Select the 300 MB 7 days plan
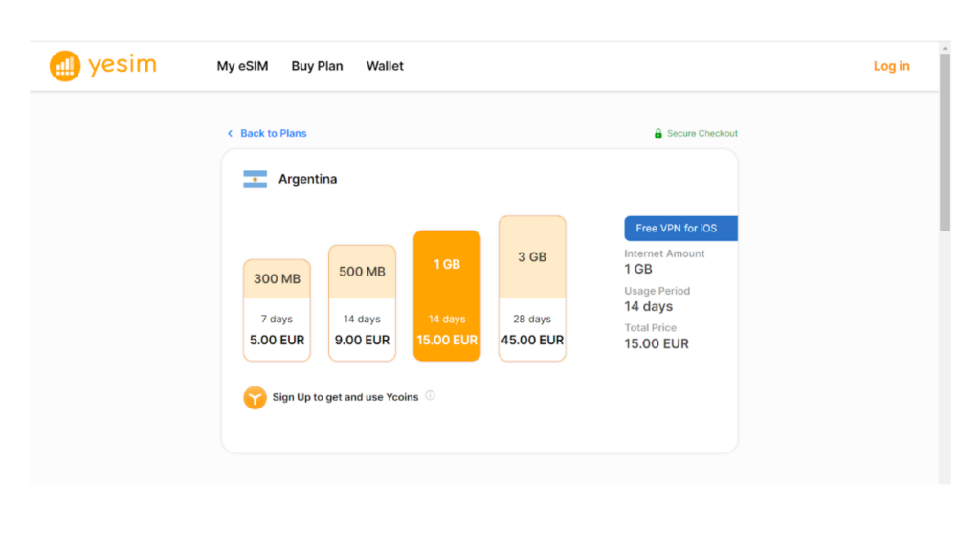The image size is (980, 551). [277, 310]
